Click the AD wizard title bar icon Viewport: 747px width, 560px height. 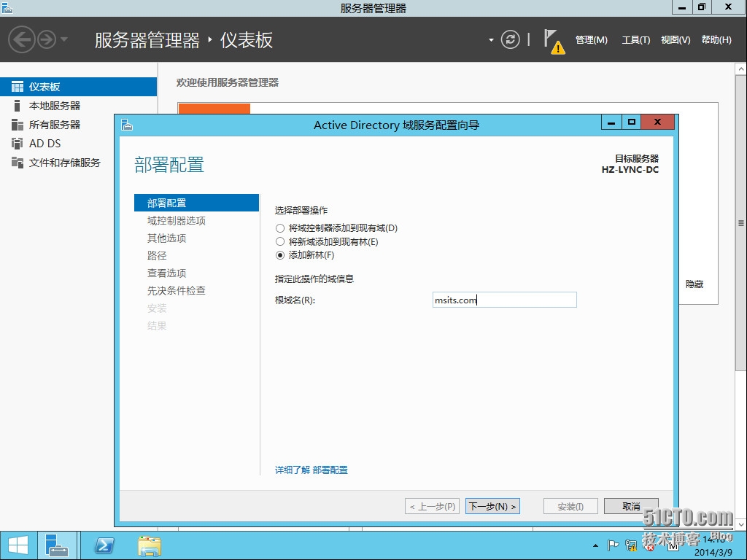127,125
